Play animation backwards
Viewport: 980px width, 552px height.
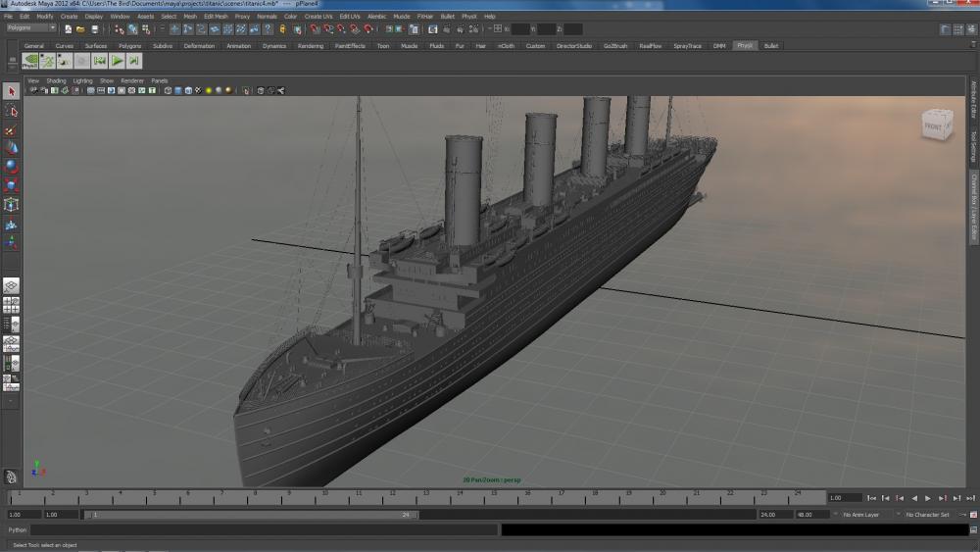913,498
